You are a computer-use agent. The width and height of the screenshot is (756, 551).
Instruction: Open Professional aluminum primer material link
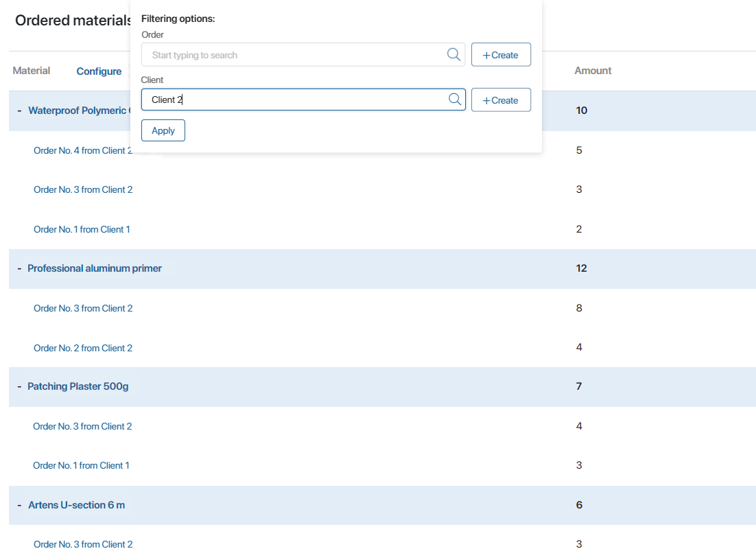(95, 268)
